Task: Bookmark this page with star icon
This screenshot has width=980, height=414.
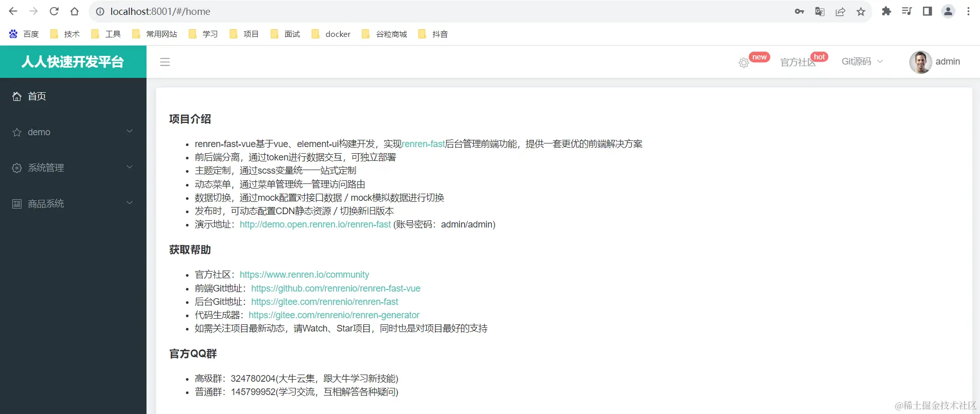Action: (861, 11)
